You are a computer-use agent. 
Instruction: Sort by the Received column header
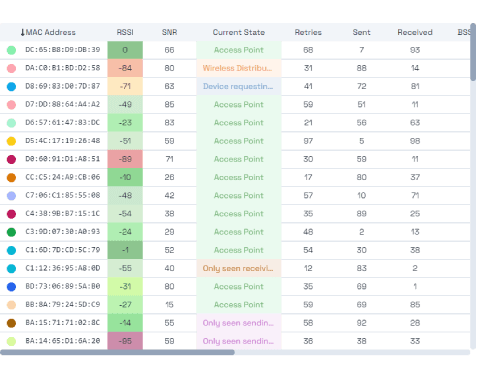(415, 32)
